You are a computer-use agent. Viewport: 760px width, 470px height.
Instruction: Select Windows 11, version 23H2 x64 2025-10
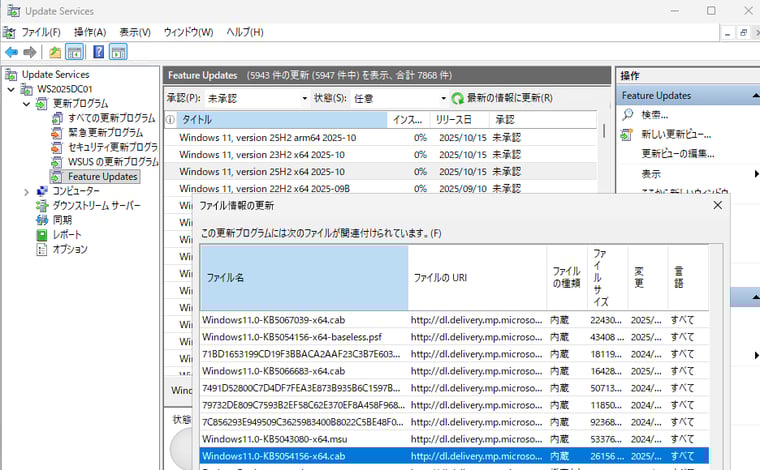[380, 155]
